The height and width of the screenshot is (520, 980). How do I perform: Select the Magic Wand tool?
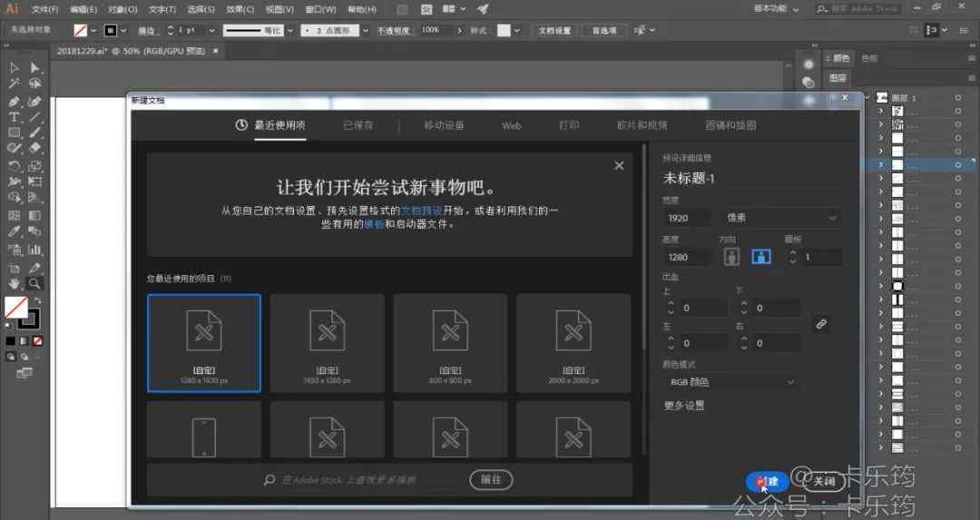[x=15, y=83]
